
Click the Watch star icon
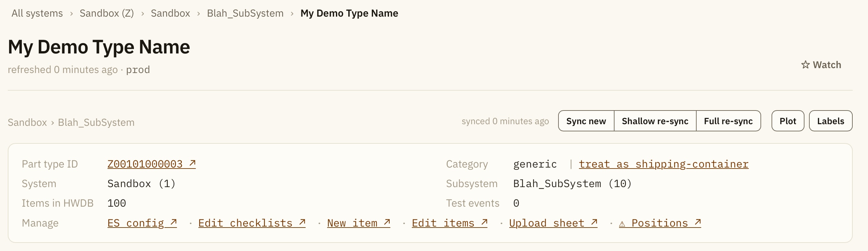(805, 65)
